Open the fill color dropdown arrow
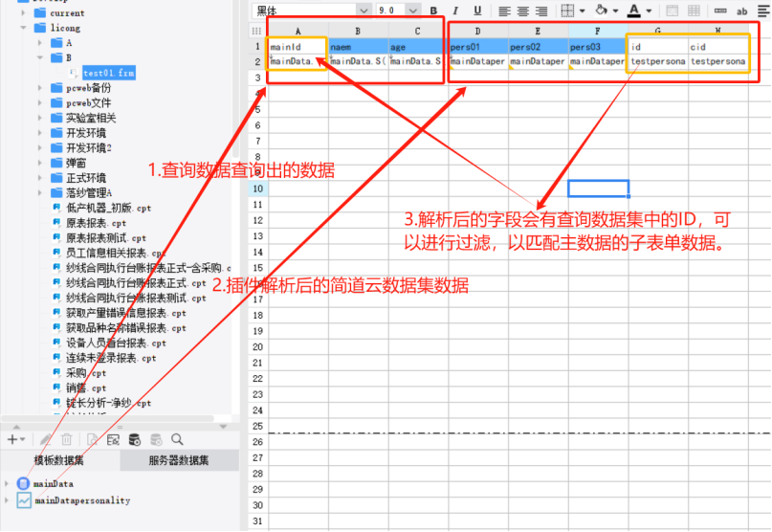772x532 pixels. click(x=615, y=11)
